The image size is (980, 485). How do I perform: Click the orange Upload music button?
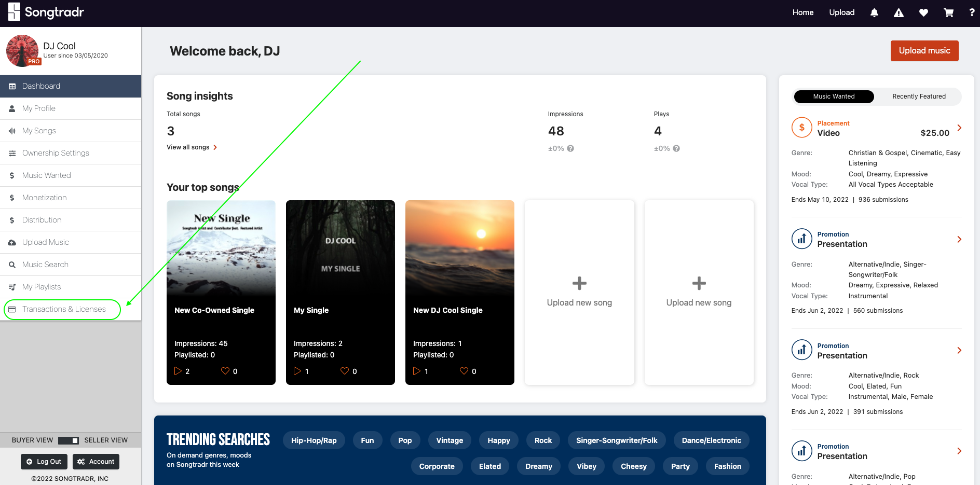tap(924, 51)
